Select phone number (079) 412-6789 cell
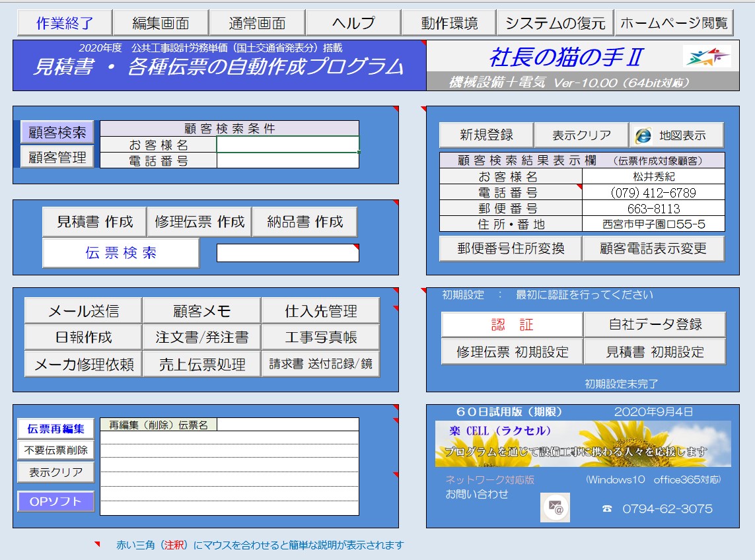 653,193
